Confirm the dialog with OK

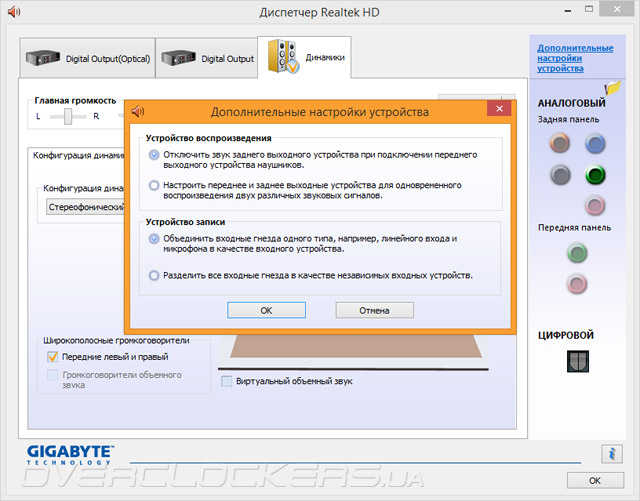point(266,310)
